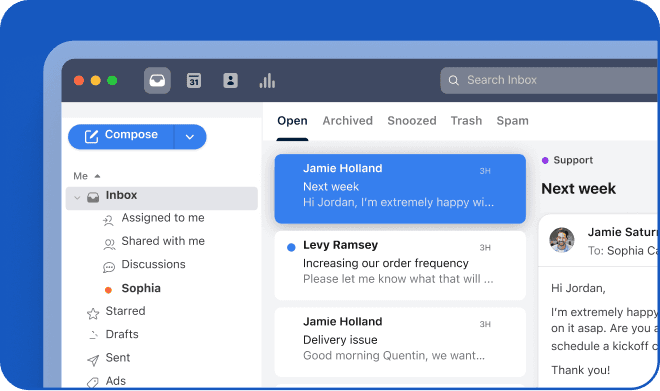
Task: Switch to the Open tab
Action: pos(292,121)
